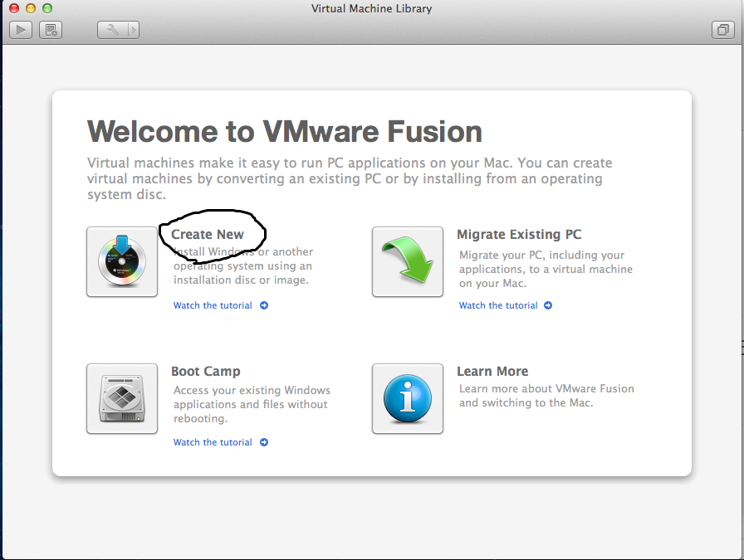Click the green zoom window button
Viewport: 744px width, 560px height.
click(47, 8)
